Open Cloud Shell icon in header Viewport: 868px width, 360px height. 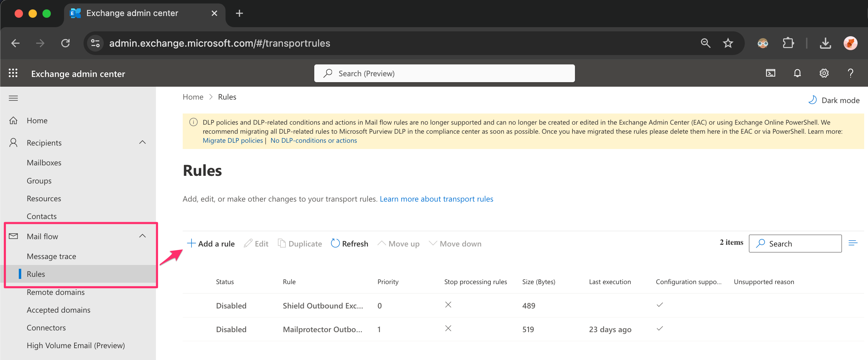pyautogui.click(x=771, y=73)
